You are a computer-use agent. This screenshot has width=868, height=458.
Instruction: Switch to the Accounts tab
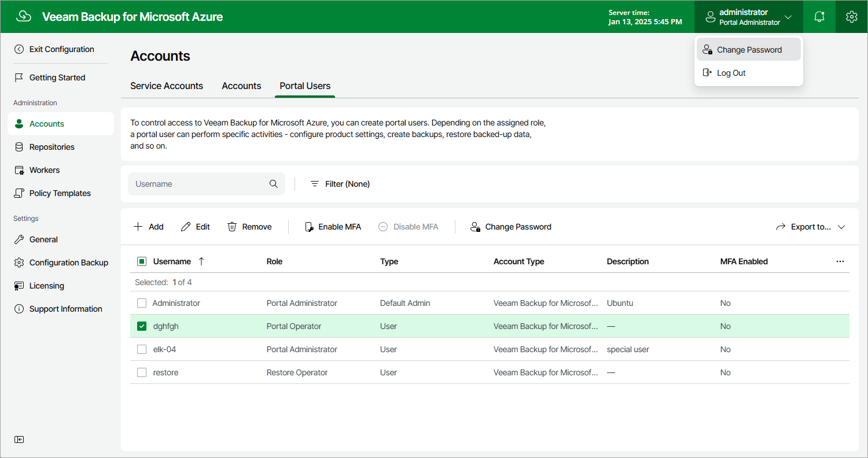point(241,86)
